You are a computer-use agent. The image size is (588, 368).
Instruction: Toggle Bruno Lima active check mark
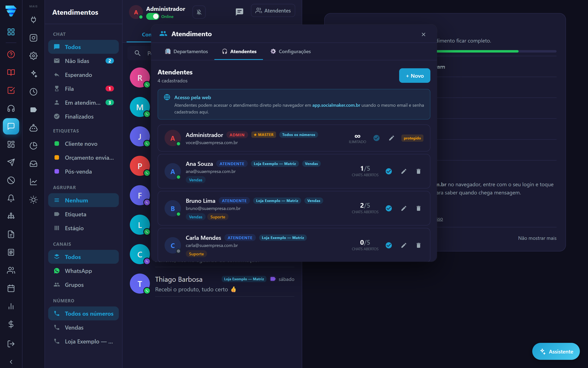coord(389,208)
